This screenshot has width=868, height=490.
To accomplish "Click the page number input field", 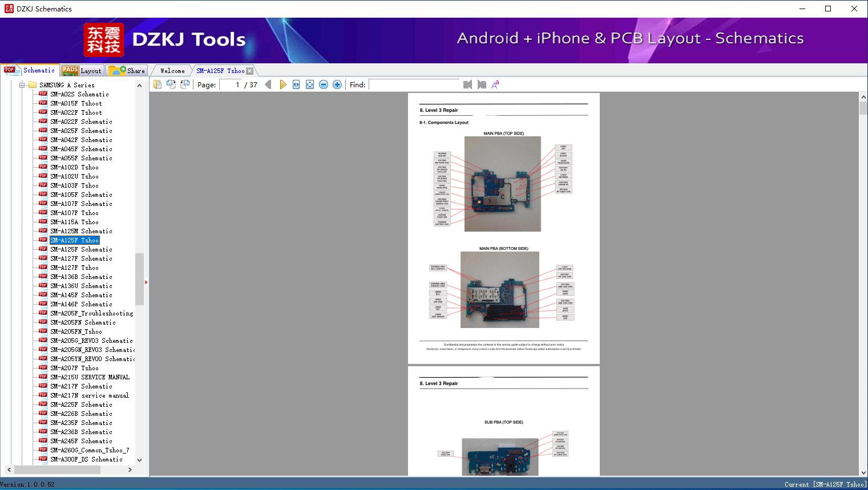I will [230, 84].
